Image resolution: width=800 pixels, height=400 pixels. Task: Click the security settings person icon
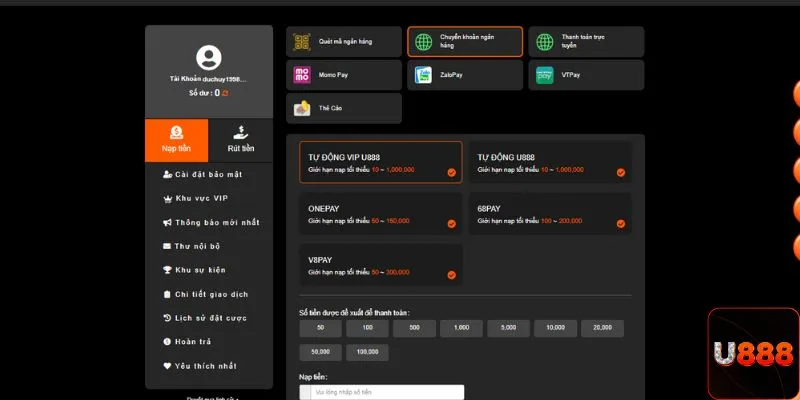(x=167, y=174)
